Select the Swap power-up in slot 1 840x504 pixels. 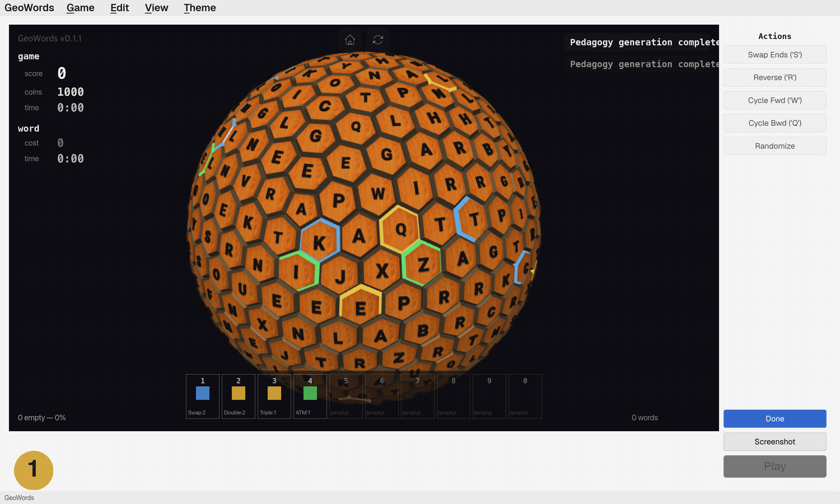tap(202, 396)
